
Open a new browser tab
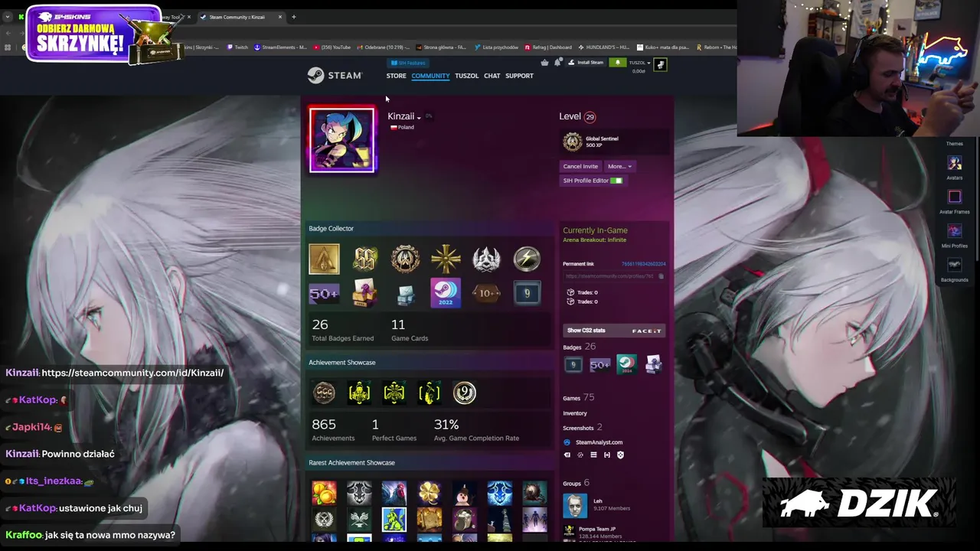pyautogui.click(x=293, y=17)
